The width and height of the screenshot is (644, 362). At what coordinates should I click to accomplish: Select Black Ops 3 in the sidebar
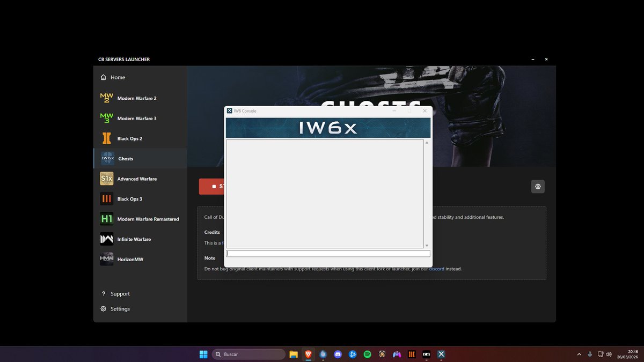140,199
